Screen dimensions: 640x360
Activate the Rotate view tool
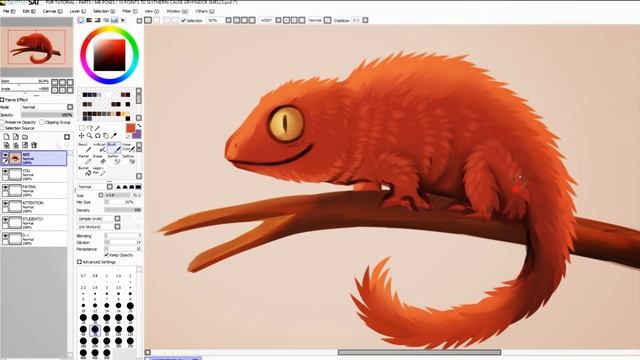pyautogui.click(x=98, y=136)
